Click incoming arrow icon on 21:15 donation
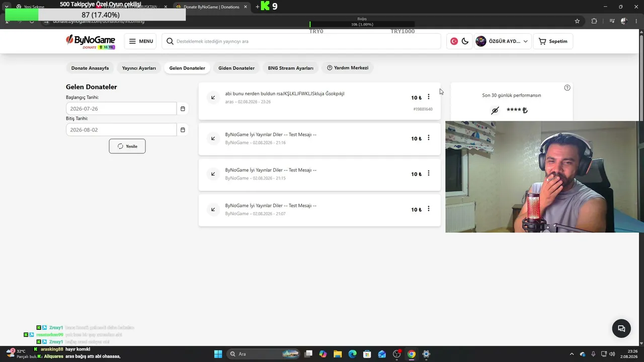The image size is (644, 362). click(x=213, y=174)
